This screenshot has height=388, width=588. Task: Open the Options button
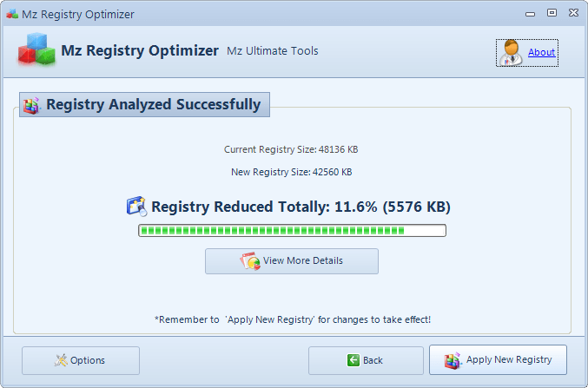click(x=81, y=360)
